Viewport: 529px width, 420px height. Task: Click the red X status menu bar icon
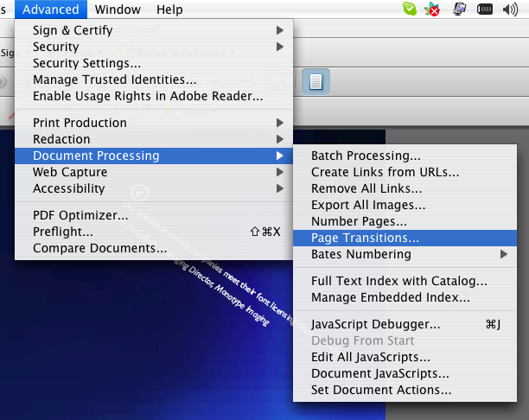[x=432, y=10]
